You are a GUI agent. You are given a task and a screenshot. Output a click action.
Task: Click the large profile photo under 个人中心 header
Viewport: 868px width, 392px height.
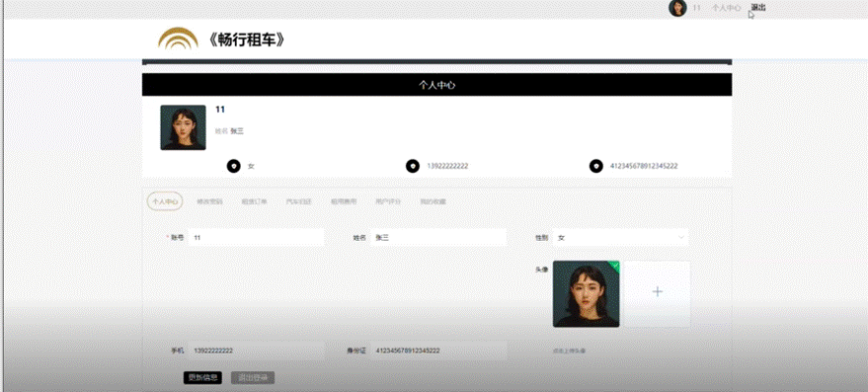click(184, 127)
